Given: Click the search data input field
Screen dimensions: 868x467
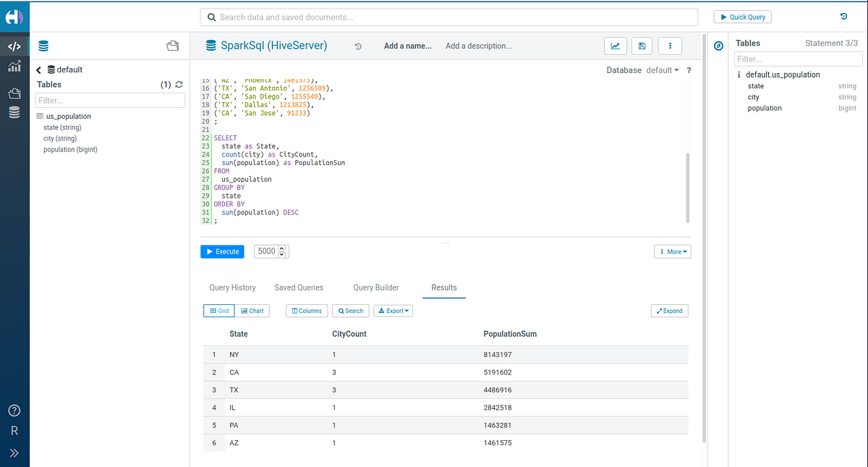Looking at the screenshot, I should pyautogui.click(x=448, y=17).
